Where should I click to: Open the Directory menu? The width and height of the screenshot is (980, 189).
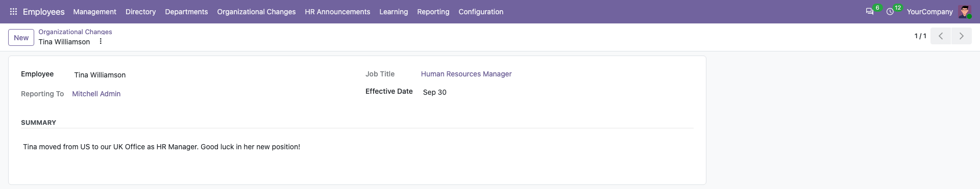[141, 12]
